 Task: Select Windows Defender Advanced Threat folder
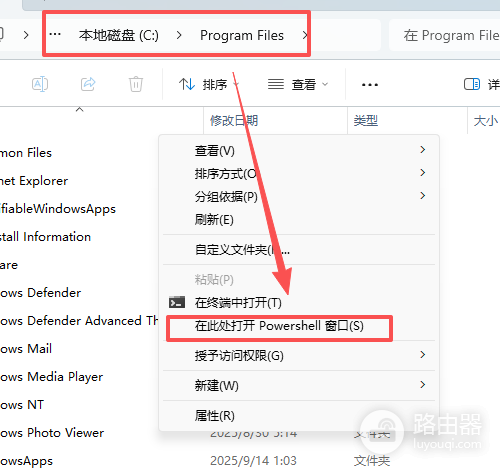pos(79,321)
